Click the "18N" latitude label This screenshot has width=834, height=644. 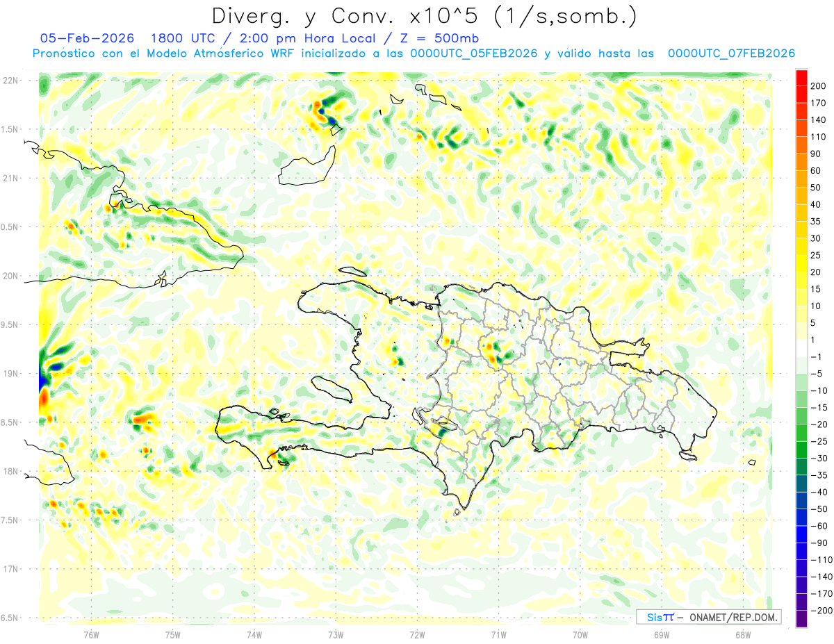pyautogui.click(x=10, y=472)
